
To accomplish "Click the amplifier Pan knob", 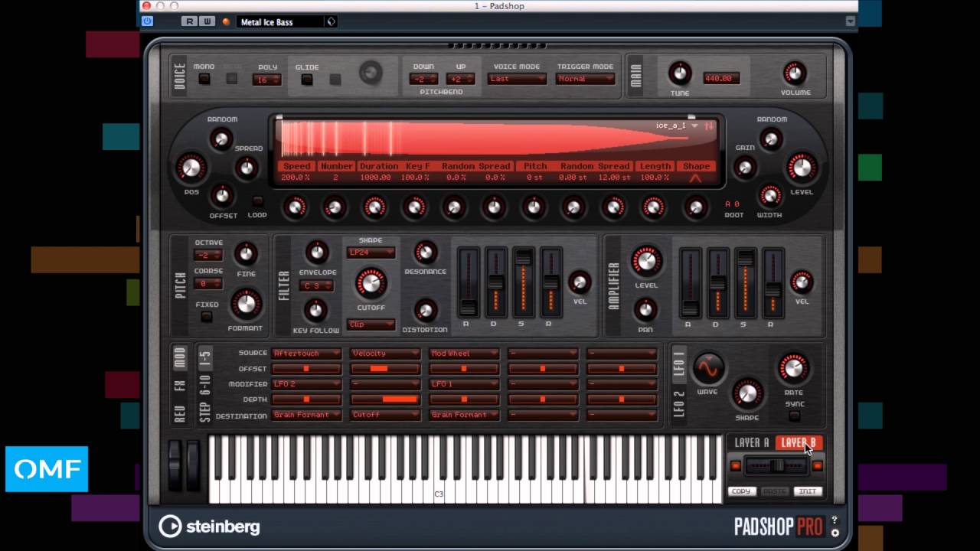I will 645,309.
